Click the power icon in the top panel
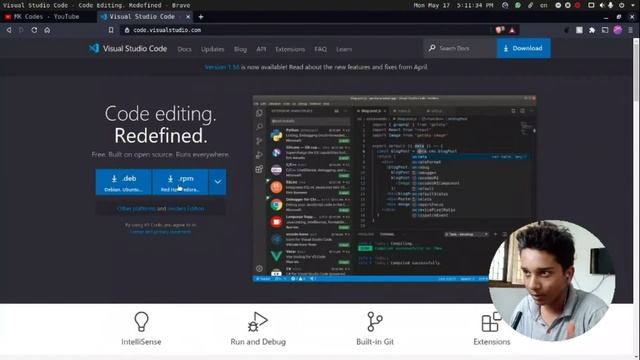 click(x=622, y=5)
